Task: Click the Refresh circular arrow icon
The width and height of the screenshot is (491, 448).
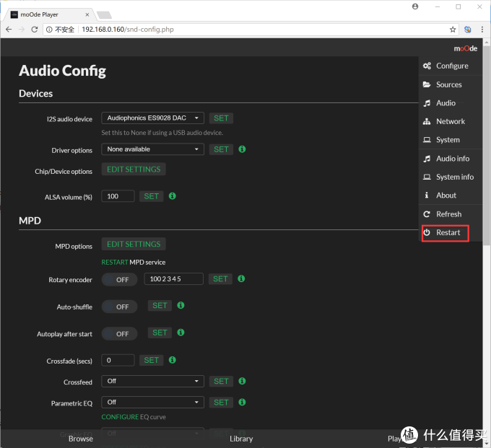Action: click(x=427, y=214)
